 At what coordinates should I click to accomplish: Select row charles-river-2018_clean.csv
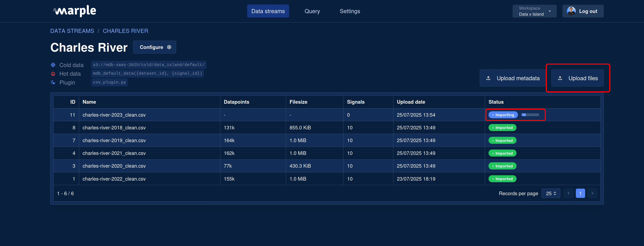pyautogui.click(x=114, y=128)
